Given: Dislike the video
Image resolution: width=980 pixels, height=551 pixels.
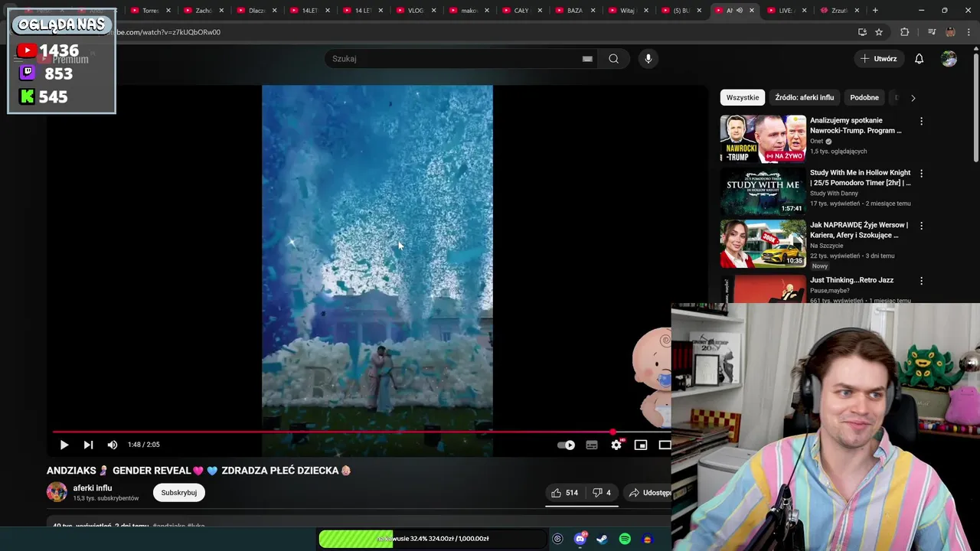Looking at the screenshot, I should click(603, 493).
